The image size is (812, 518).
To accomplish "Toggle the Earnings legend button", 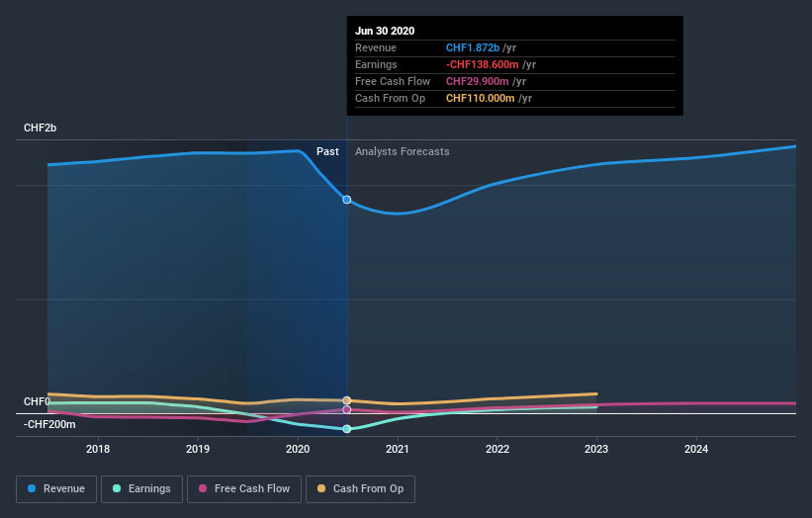I will (141, 489).
